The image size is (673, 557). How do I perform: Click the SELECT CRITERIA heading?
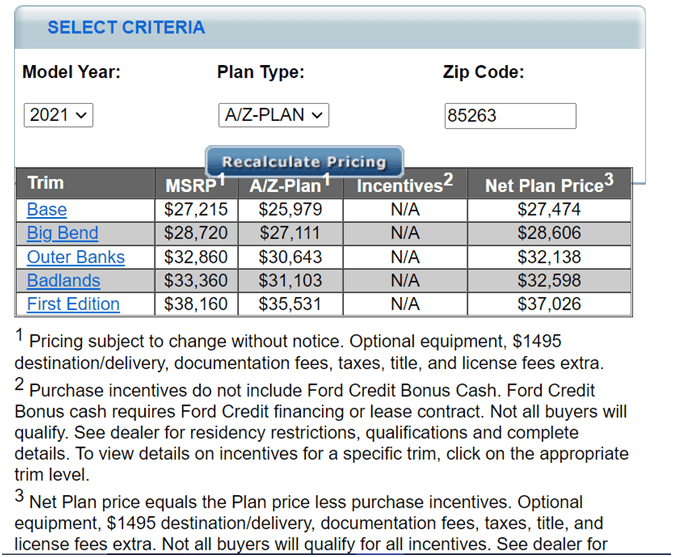click(126, 28)
